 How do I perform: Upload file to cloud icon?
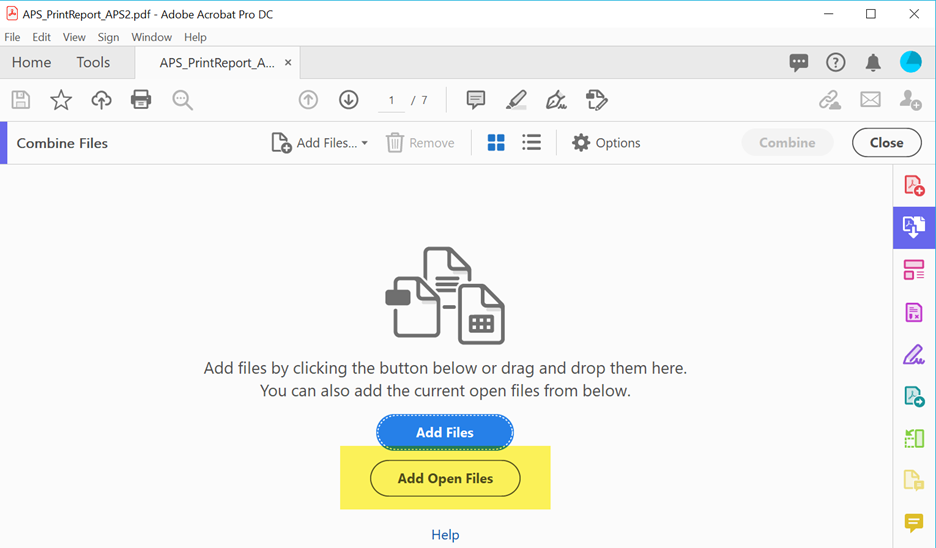101,100
